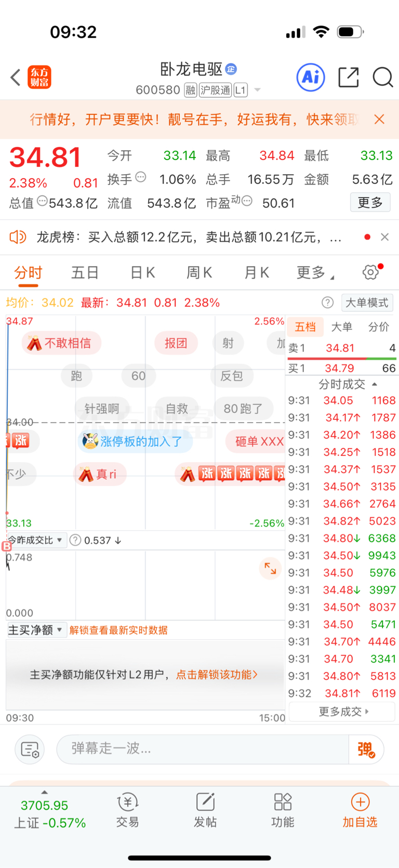Tap the 更多 quote details button
Image resolution: width=399 pixels, height=868 pixels.
[x=370, y=202]
